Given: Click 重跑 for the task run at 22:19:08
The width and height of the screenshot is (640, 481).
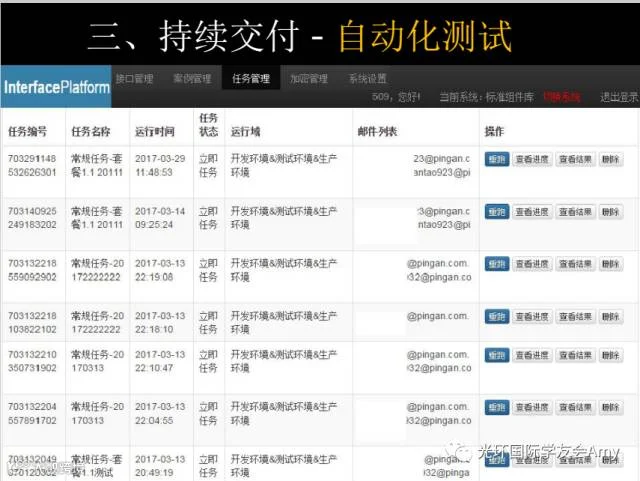Looking at the screenshot, I should pyautogui.click(x=497, y=264).
